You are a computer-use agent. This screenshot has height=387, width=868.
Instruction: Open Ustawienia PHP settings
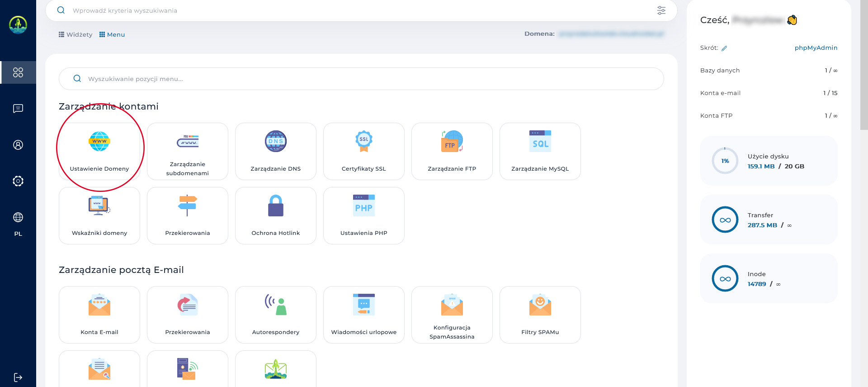click(x=363, y=216)
